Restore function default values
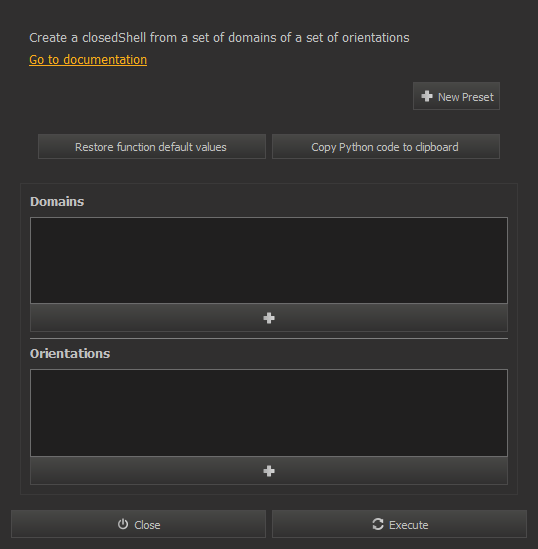 (x=152, y=147)
